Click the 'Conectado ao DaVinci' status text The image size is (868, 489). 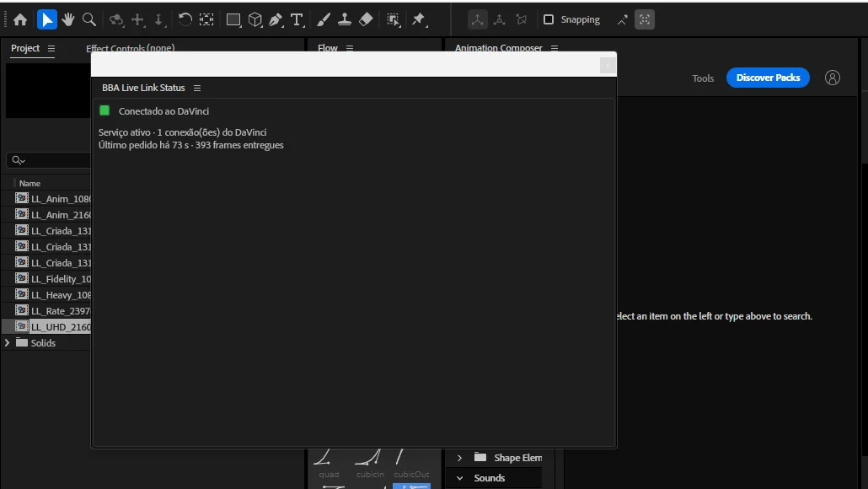163,111
